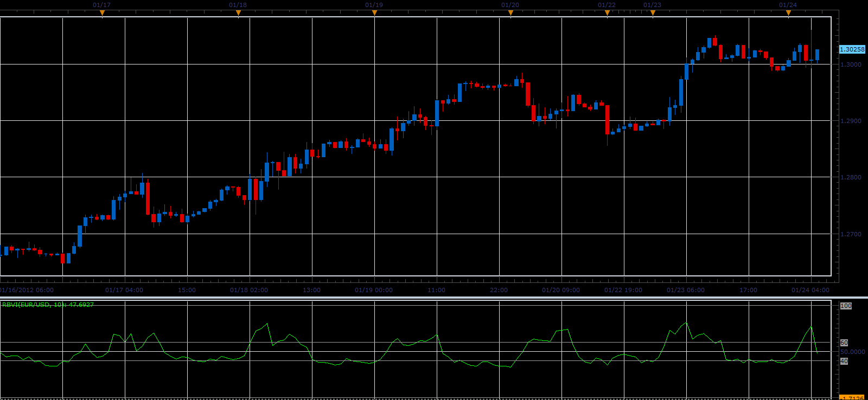Screen dimensions: 868x400
Task: Click the 100 level label on RBVI scale
Action: click(846, 306)
